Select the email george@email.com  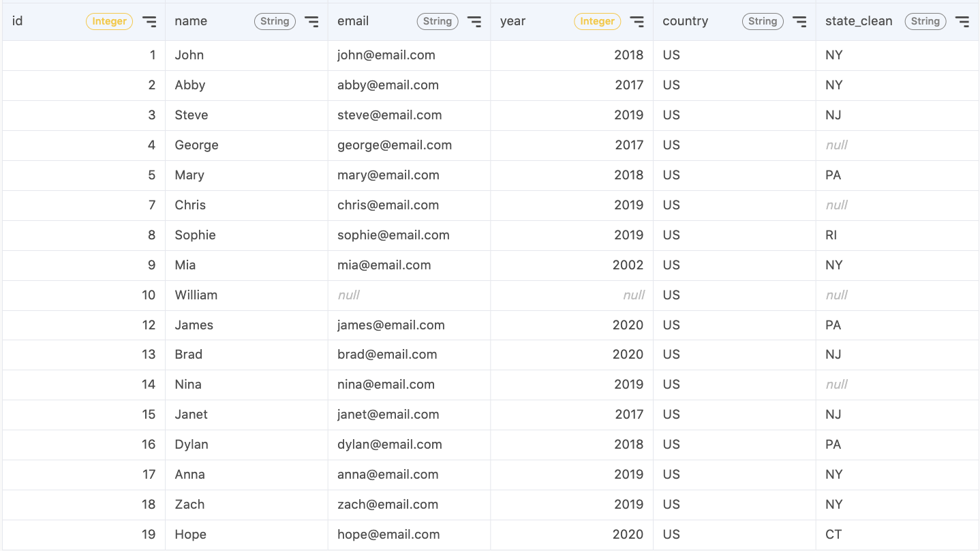click(x=395, y=145)
